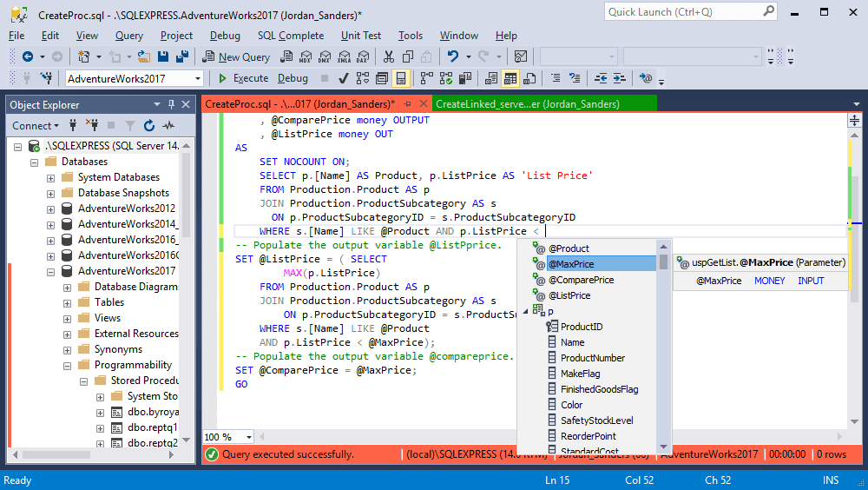Click the Object Explorer connect plug icon
The height and width of the screenshot is (490, 868).
(73, 126)
